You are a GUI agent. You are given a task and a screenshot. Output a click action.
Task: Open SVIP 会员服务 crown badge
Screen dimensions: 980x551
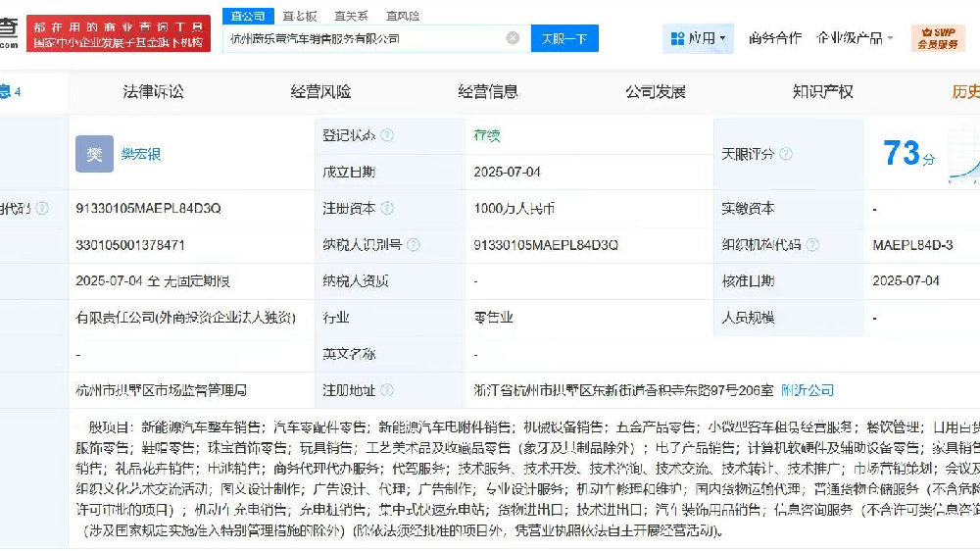938,38
